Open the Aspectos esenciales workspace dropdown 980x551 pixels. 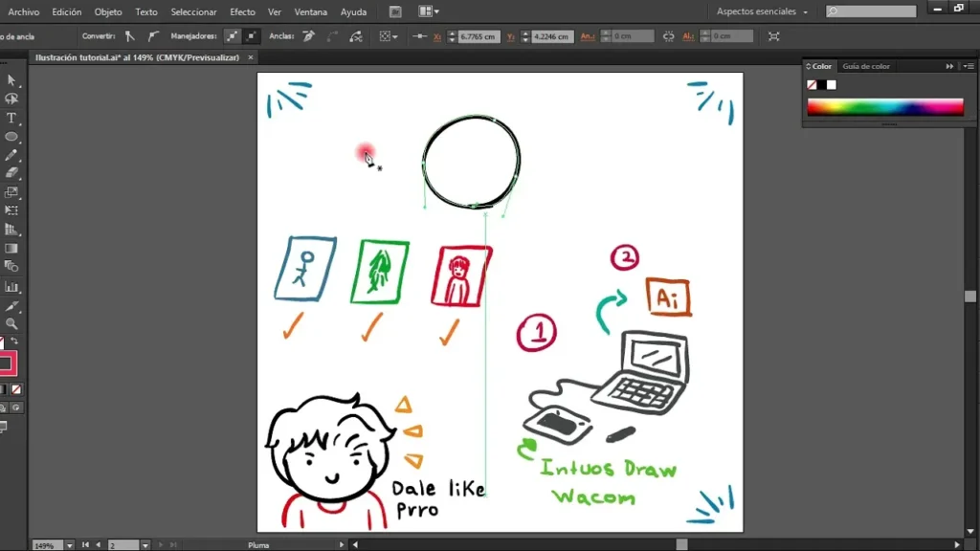point(762,11)
